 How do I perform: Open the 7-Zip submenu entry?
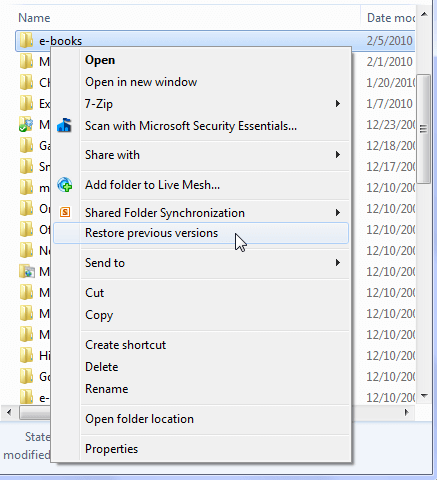point(201,104)
